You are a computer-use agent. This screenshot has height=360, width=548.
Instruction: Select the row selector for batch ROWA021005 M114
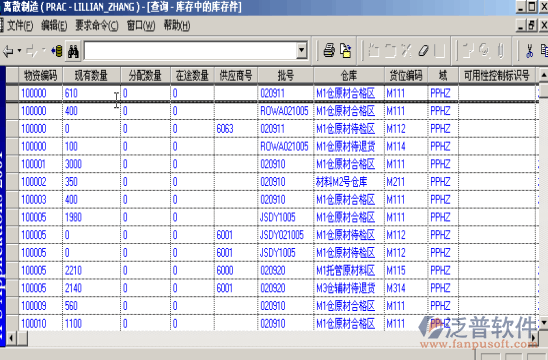click(12, 146)
